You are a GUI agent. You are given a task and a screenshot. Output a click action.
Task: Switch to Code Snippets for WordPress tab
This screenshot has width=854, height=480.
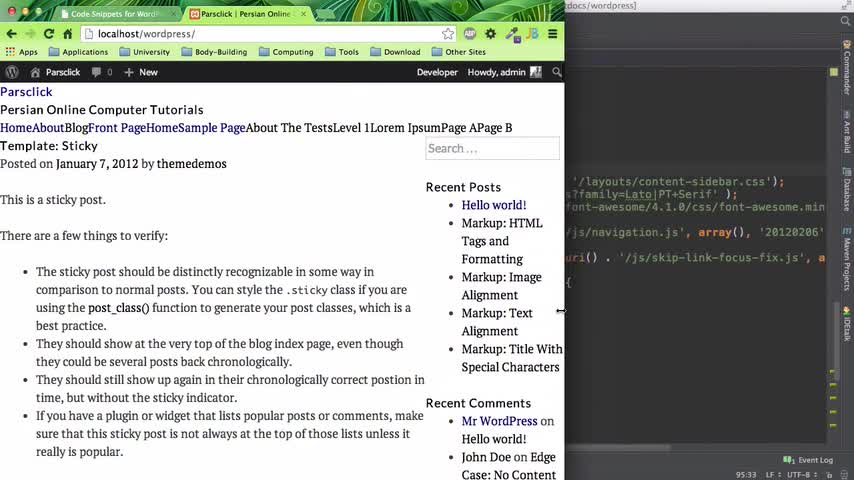tap(115, 14)
